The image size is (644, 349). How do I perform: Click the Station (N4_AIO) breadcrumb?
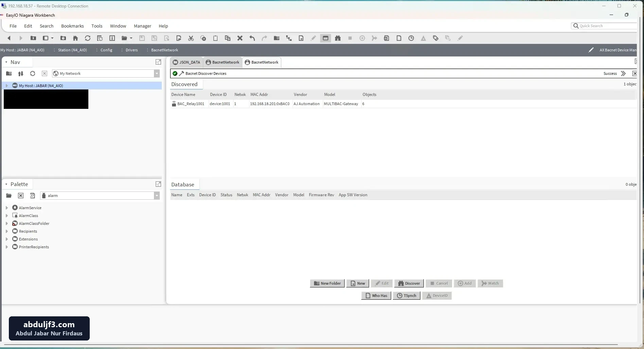click(72, 50)
